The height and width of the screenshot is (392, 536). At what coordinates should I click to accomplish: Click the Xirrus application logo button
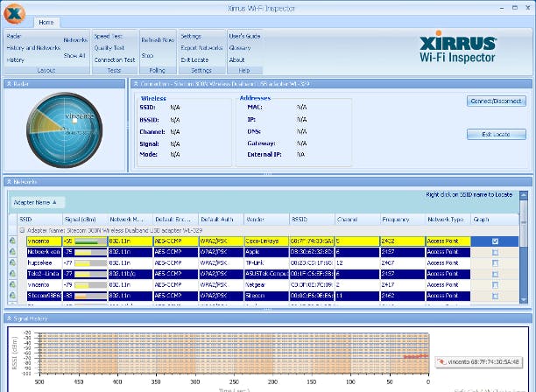click(16, 14)
